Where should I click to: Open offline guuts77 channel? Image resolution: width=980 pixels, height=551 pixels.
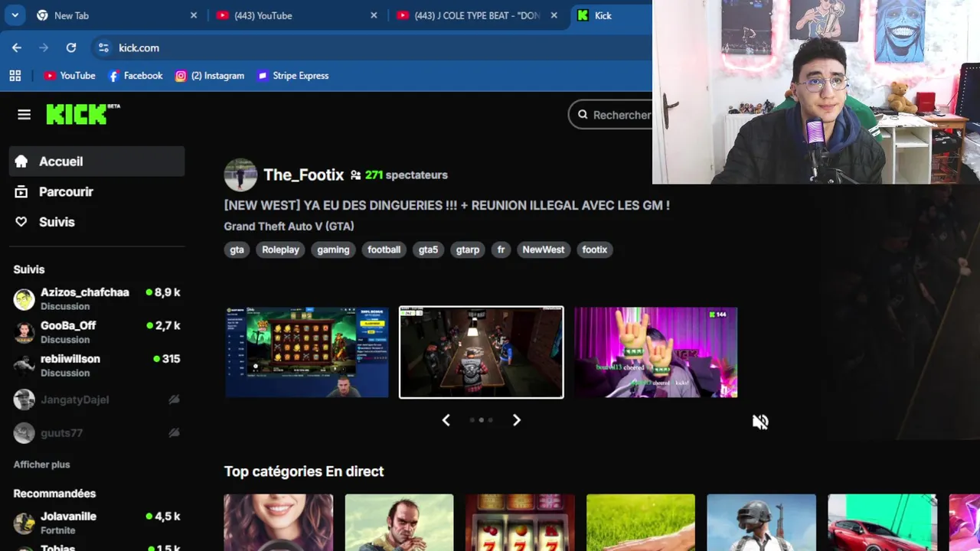pyautogui.click(x=96, y=433)
